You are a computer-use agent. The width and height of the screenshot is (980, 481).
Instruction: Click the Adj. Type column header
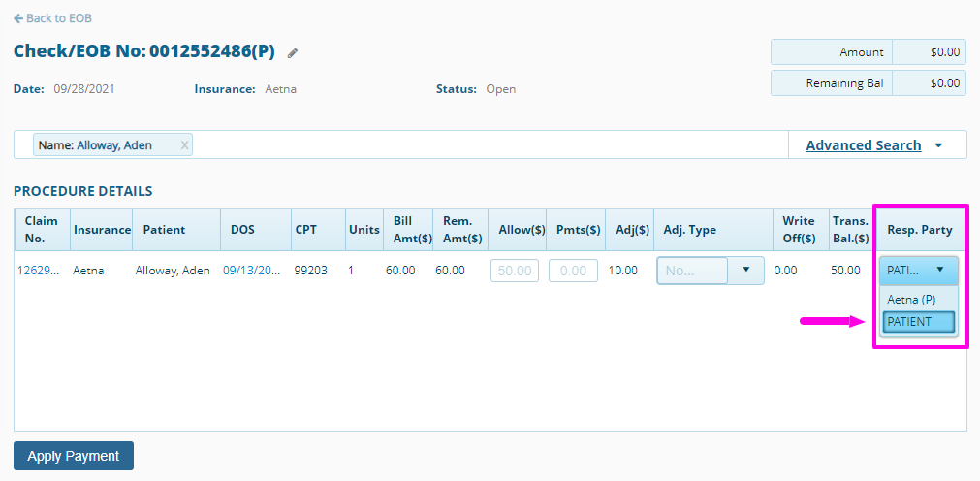coord(713,230)
